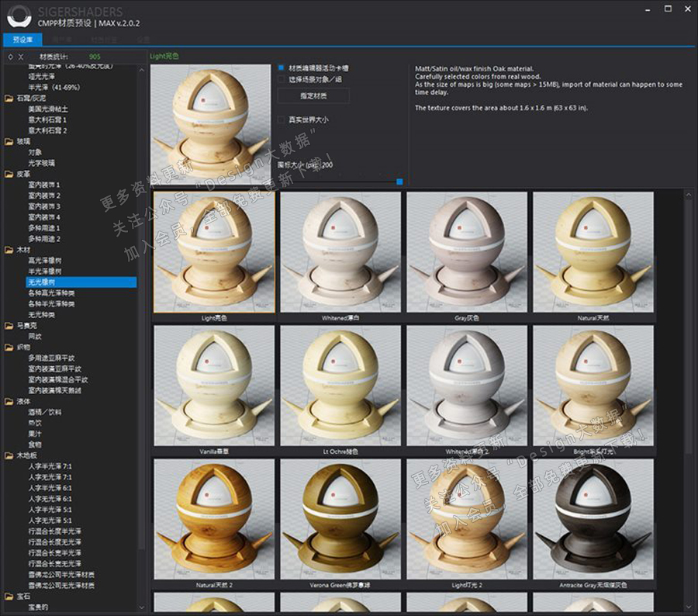Click the expand-all diamond icon above tree
This screenshot has height=616, width=698.
click(x=9, y=57)
